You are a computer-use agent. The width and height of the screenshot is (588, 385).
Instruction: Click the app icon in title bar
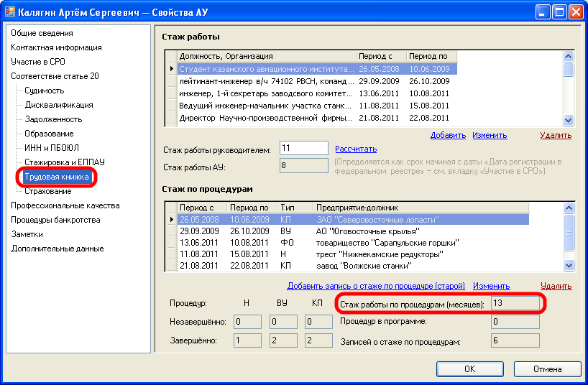[10, 11]
